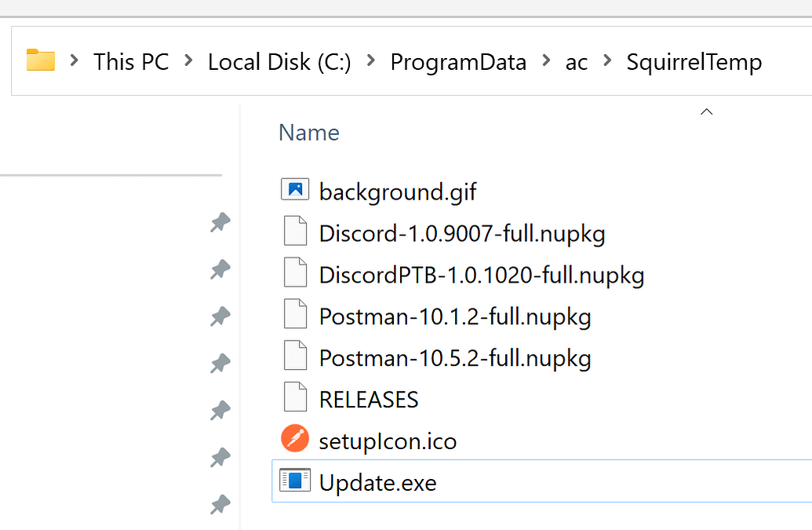The height and width of the screenshot is (530, 812).
Task: Open the ac folder from the breadcrumb
Action: point(577,61)
